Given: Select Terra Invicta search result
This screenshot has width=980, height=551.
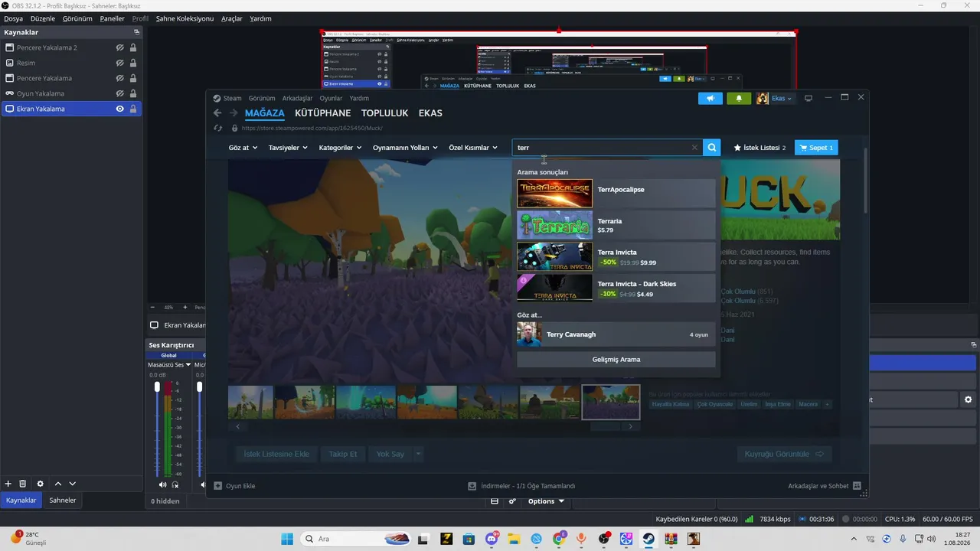Looking at the screenshot, I should point(616,256).
